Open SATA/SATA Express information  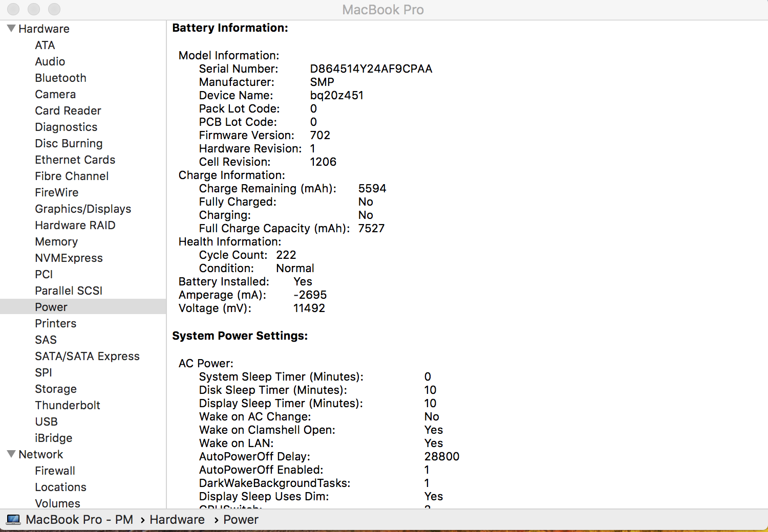[87, 356]
